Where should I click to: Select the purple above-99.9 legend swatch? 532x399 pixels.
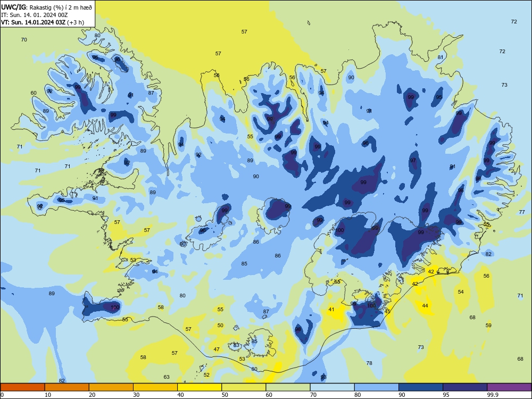[509, 387]
